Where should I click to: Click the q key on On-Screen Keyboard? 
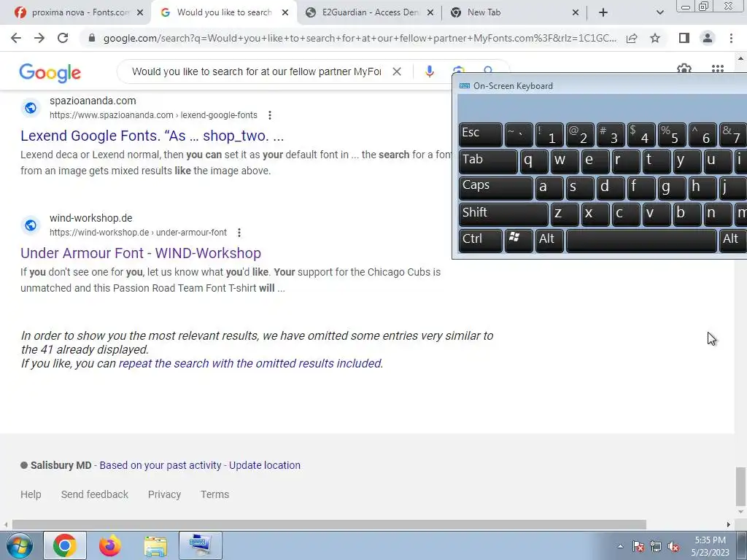pos(533,161)
